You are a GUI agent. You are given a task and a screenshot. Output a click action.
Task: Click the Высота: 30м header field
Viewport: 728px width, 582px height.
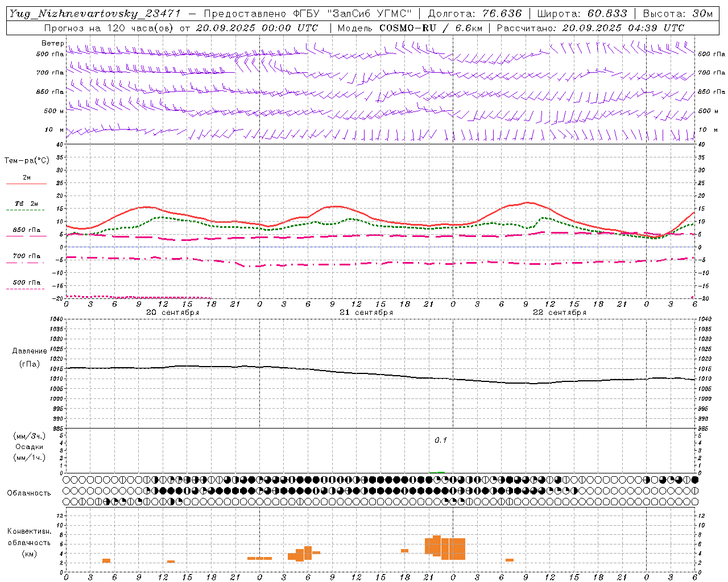(x=678, y=14)
